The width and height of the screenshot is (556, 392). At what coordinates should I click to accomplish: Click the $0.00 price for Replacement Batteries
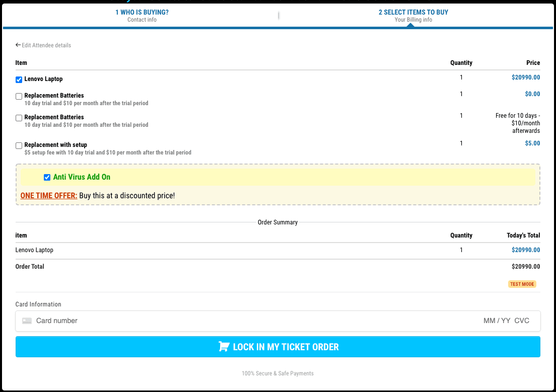coord(532,94)
